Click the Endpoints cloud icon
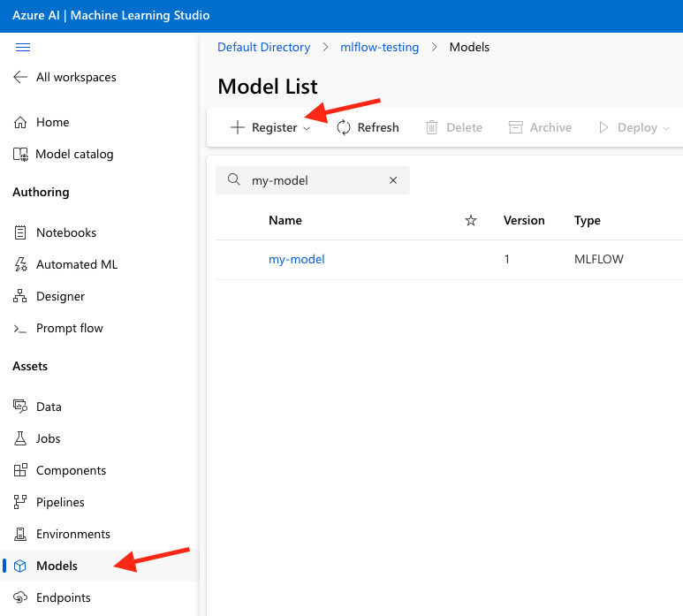683x616 pixels. pos(20,597)
